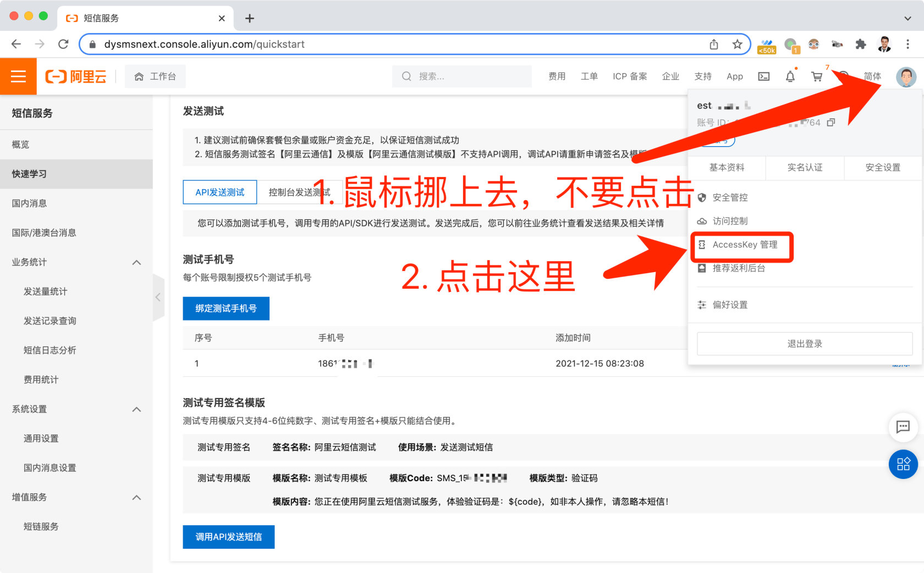This screenshot has width=924, height=573.
Task: Click the 退出登录 logout button
Action: point(805,344)
